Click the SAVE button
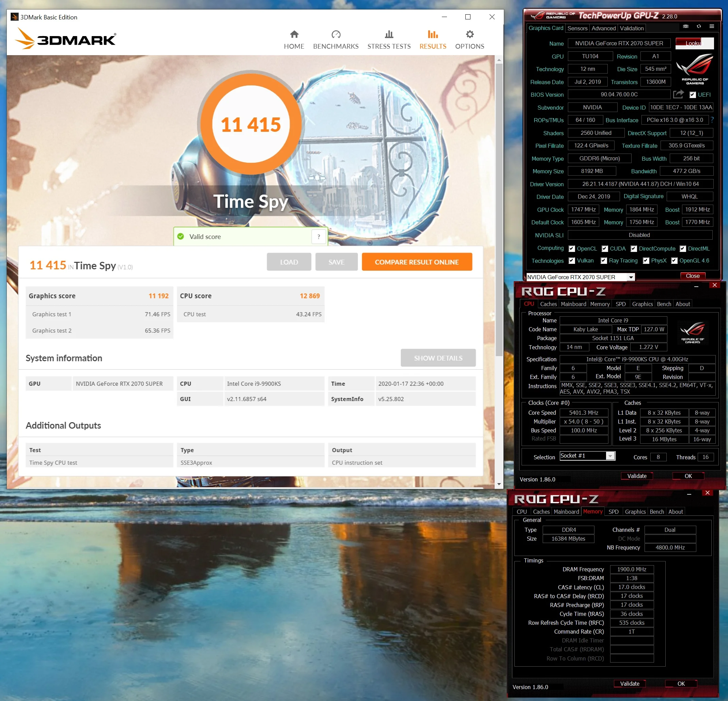The width and height of the screenshot is (728, 701). click(336, 262)
